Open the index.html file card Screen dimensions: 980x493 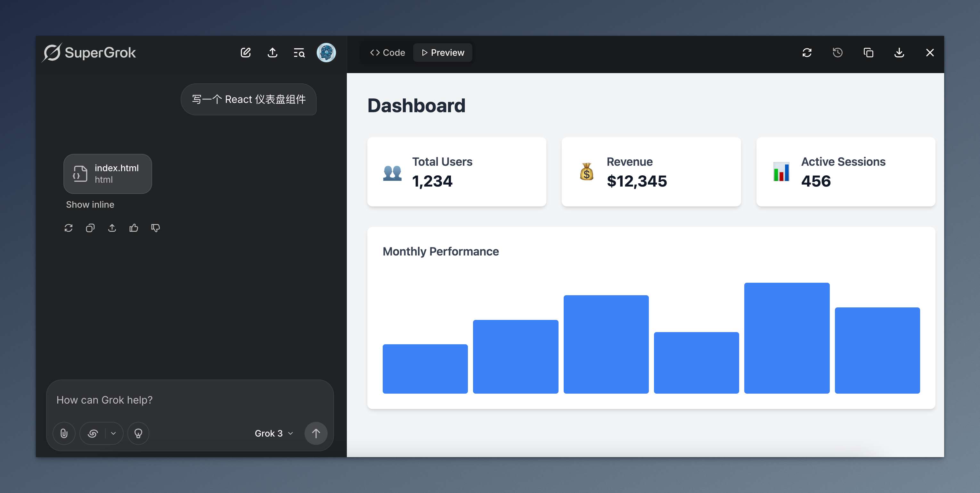pos(108,174)
